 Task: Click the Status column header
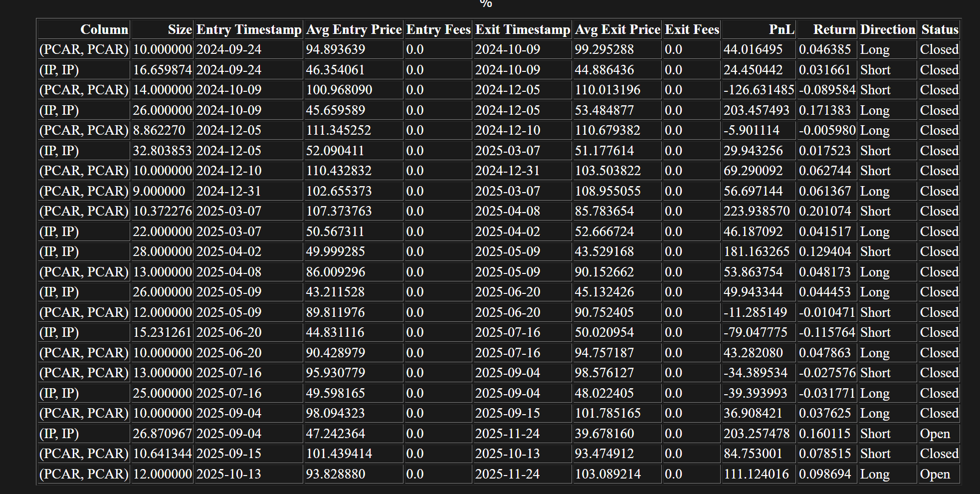940,29
